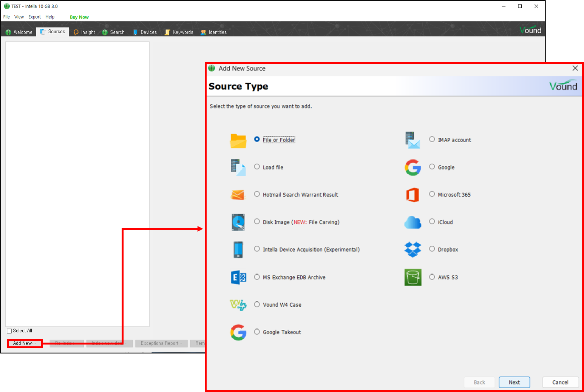Click the Google Takeout logo icon

coord(238,332)
